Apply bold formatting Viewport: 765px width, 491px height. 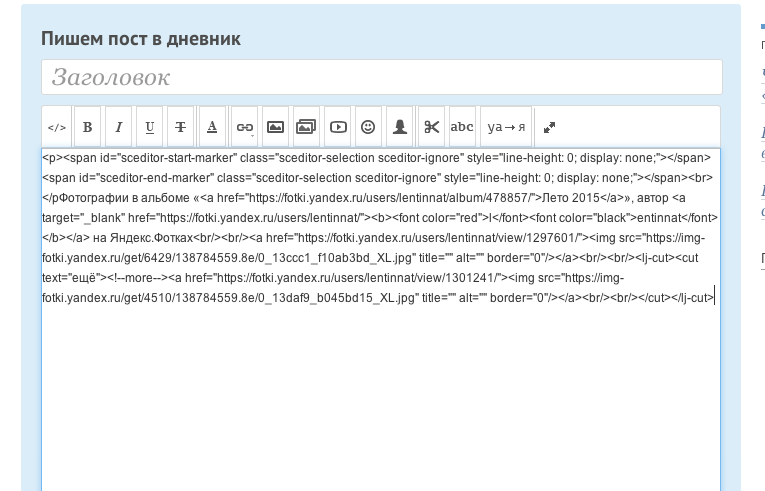coord(88,127)
